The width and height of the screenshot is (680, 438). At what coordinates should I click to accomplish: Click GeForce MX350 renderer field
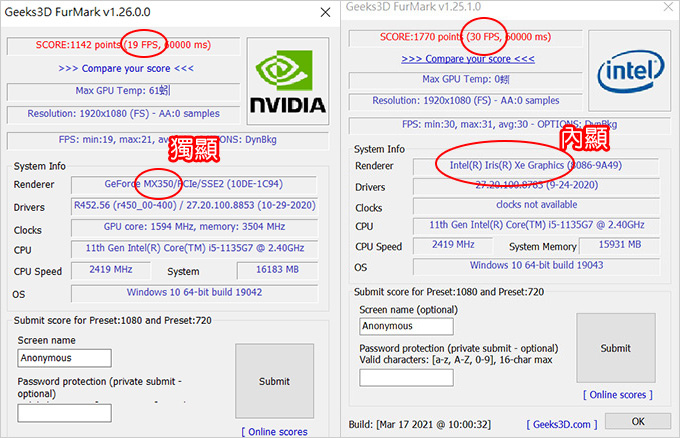coord(194,184)
